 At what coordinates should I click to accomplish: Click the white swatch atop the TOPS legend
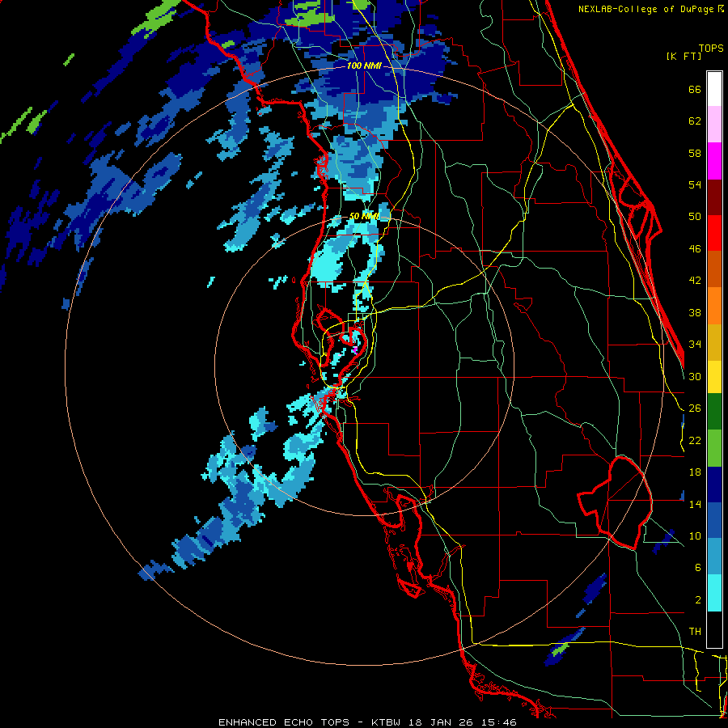(x=714, y=89)
